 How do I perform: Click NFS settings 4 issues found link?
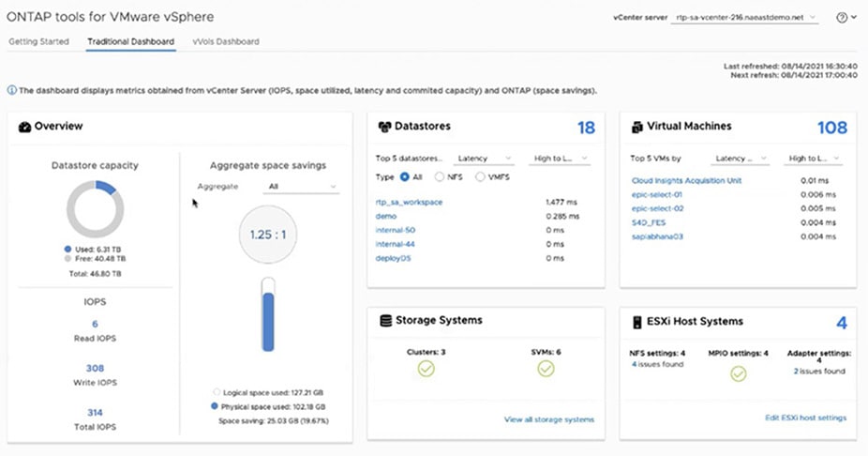pyautogui.click(x=657, y=365)
